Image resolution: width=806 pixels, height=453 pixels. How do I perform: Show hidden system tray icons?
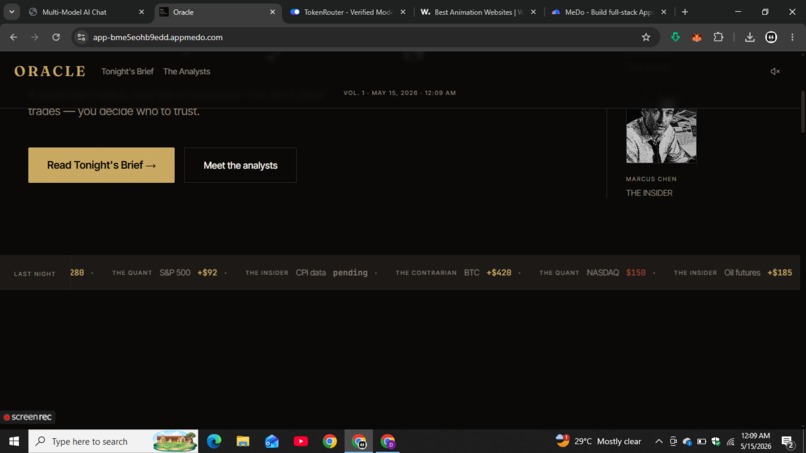click(658, 441)
